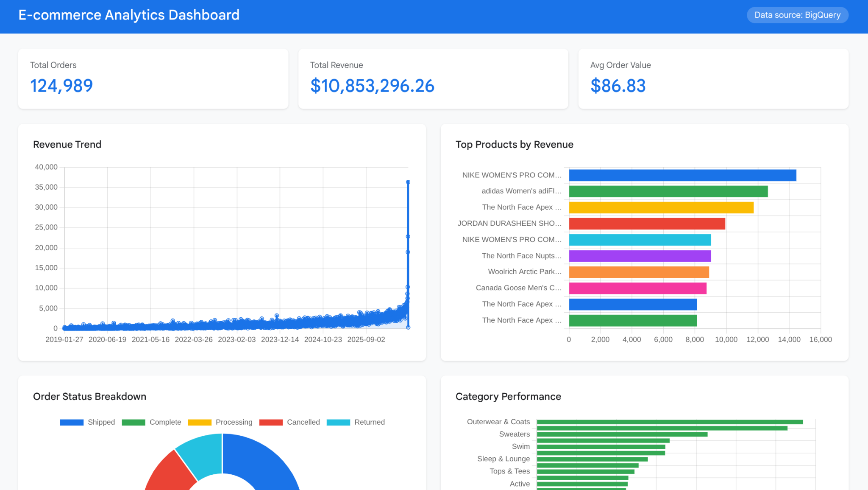Click the cyan bar in Top Products
The image size is (868, 490).
(x=640, y=240)
